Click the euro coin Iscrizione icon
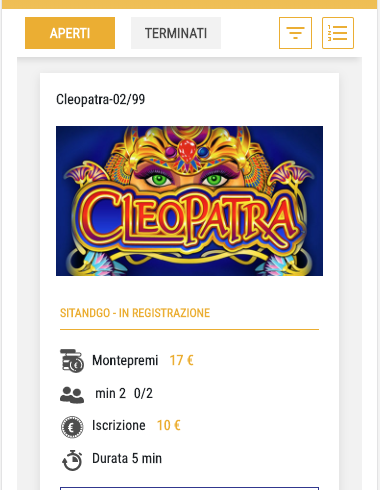This screenshot has height=490, width=380. pyautogui.click(x=72, y=427)
